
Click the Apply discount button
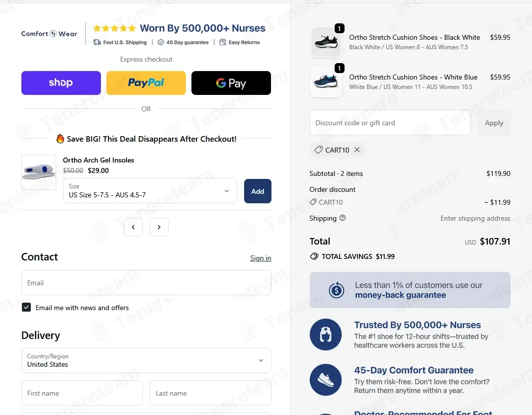[494, 123]
